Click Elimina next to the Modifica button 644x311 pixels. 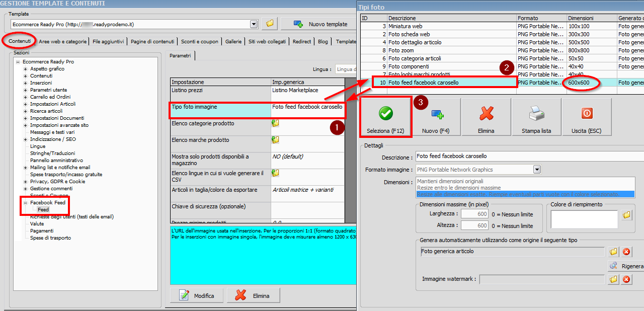tap(254, 295)
